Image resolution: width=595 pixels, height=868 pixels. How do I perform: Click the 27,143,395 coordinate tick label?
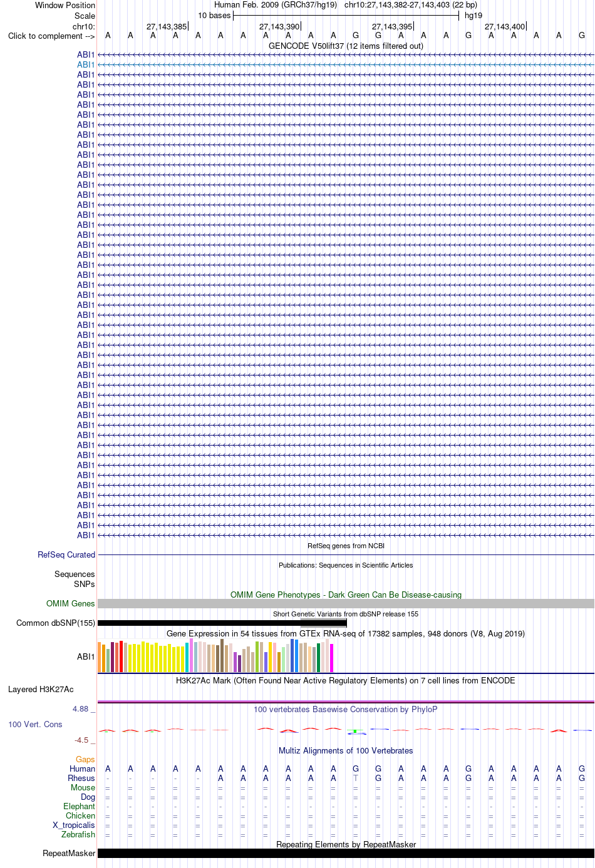(392, 27)
